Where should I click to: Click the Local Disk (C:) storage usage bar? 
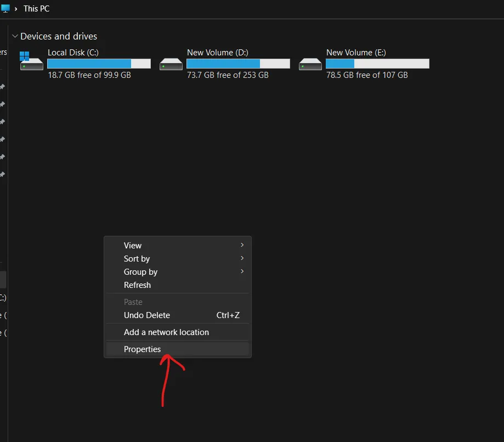click(x=99, y=64)
